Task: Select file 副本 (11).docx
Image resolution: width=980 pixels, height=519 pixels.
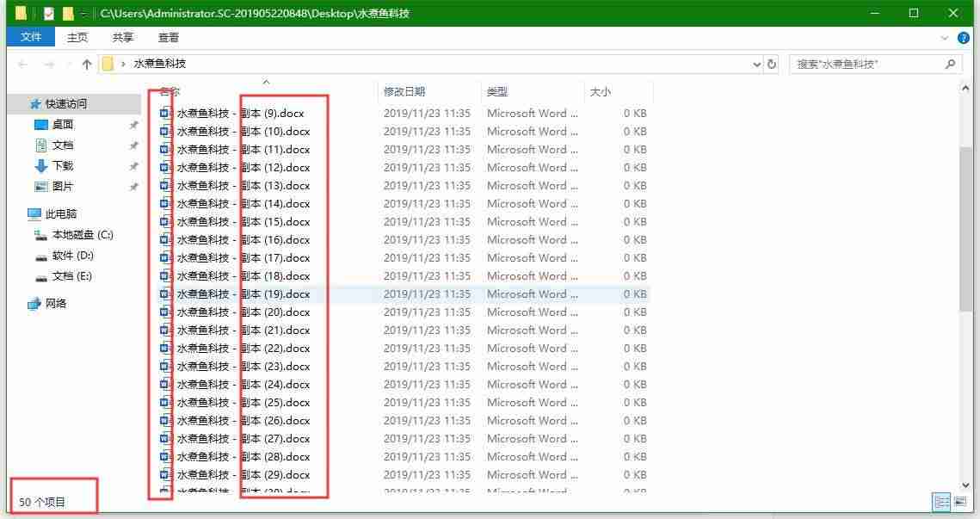Action: click(243, 150)
